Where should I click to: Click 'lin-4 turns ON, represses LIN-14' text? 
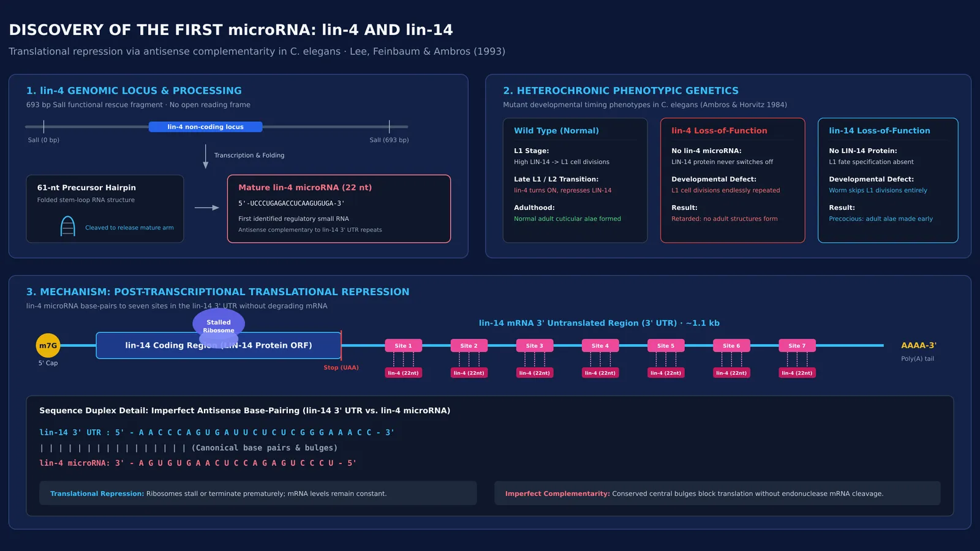562,190
